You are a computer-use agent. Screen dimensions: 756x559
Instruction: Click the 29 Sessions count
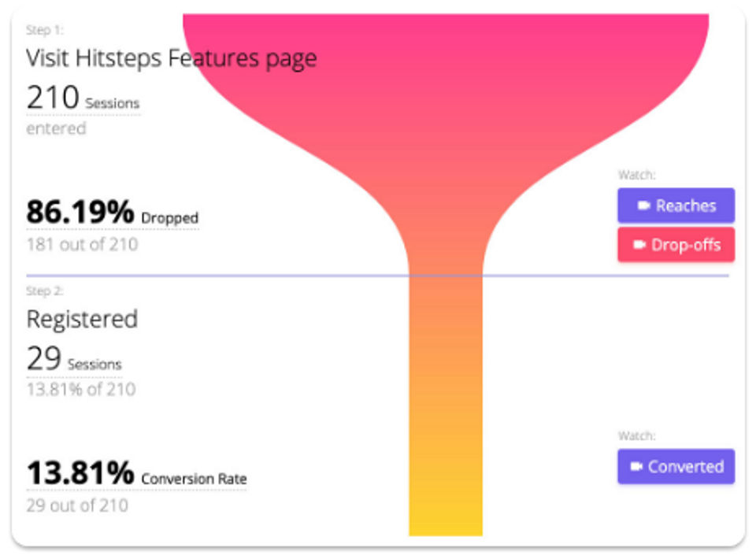(74, 361)
